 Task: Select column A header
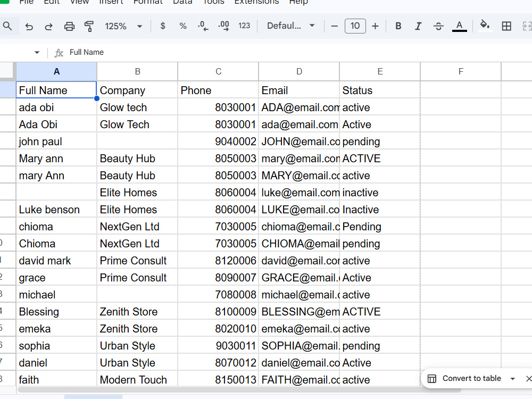[56, 71]
